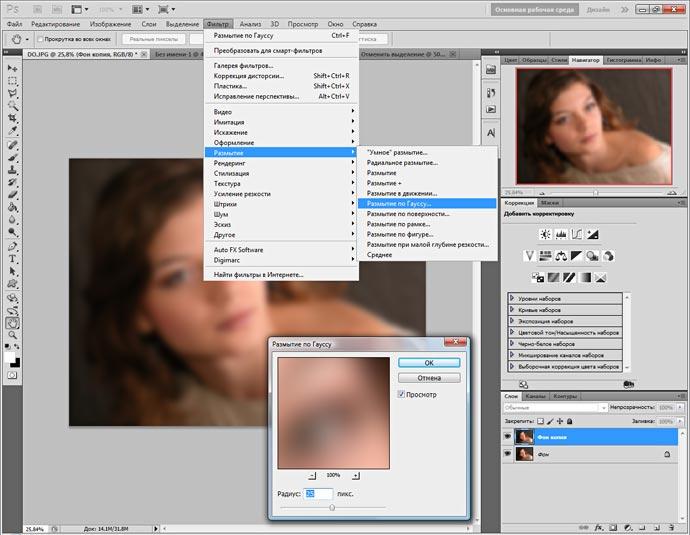Image resolution: width=690 pixels, height=535 pixels.
Task: Add a Photo Filter adjustment
Action: [592, 256]
